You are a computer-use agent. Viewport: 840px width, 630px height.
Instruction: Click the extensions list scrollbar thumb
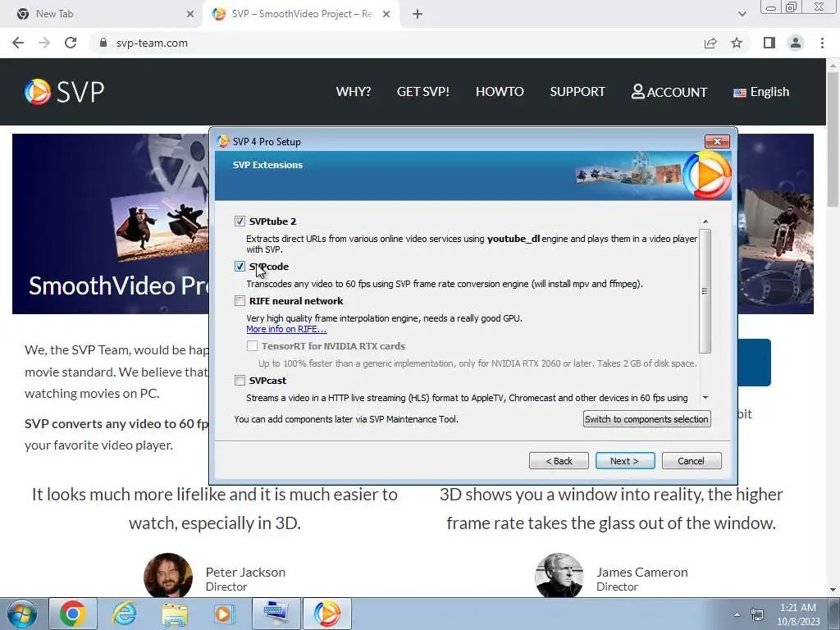(705, 291)
